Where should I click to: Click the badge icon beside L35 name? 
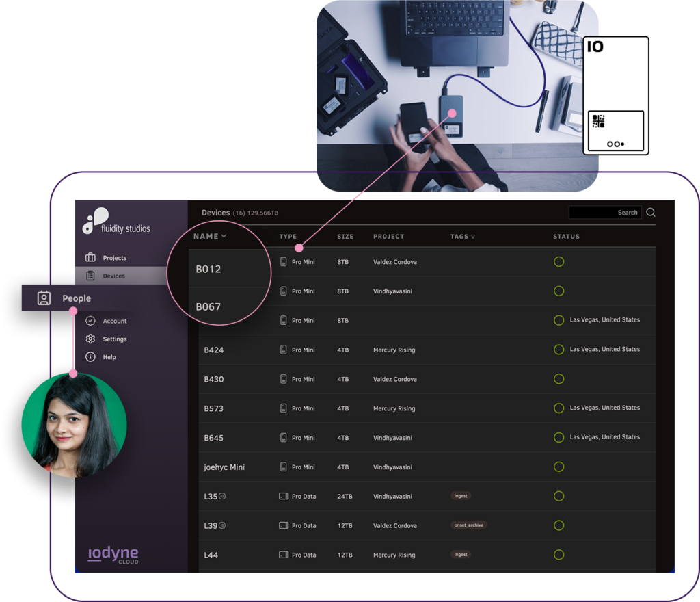click(x=222, y=496)
